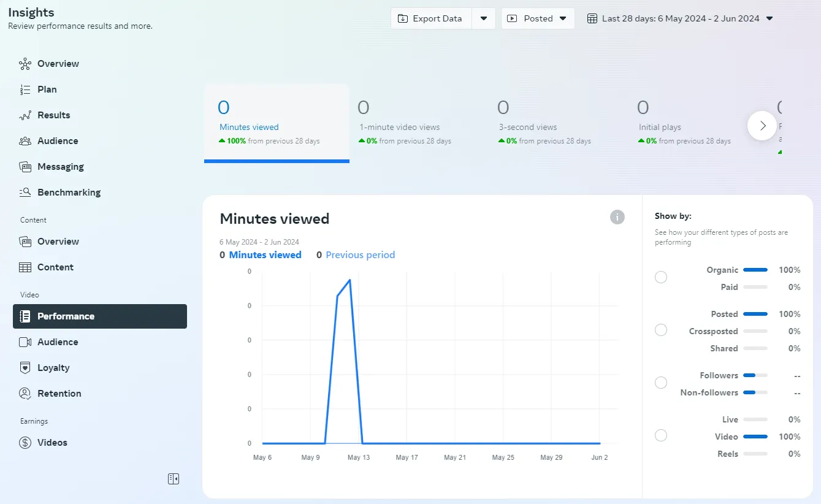Select the Live/Video/Reels radio button

click(660, 435)
